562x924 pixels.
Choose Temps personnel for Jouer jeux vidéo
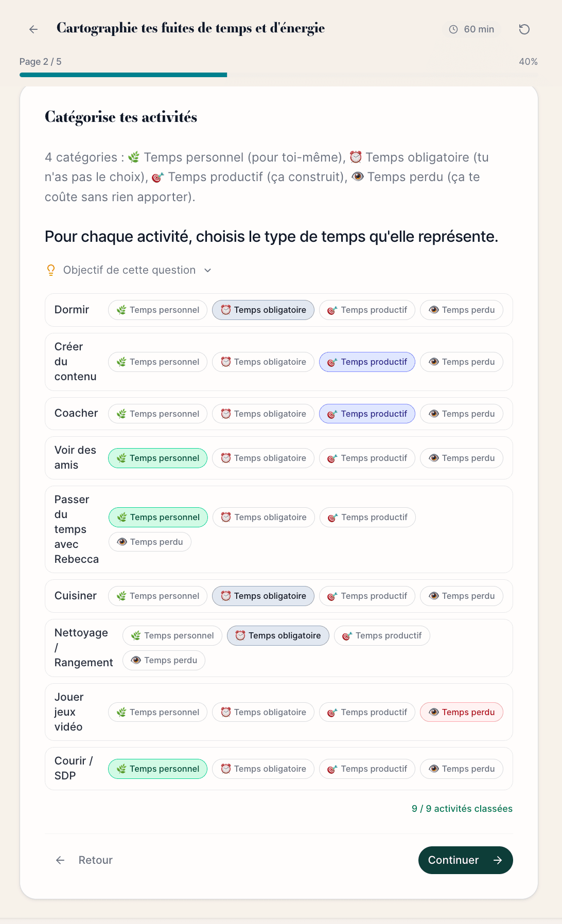coord(157,712)
